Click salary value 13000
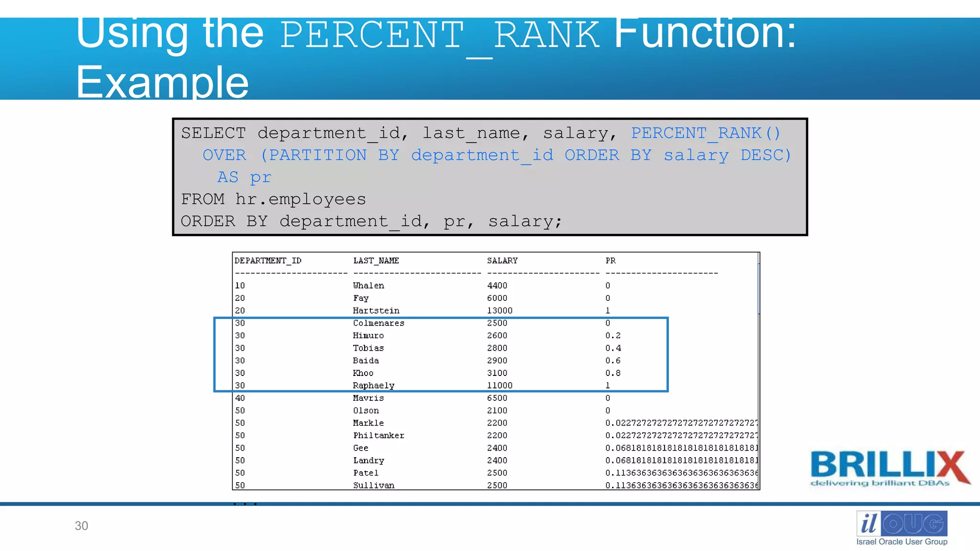Screen dimensions: 980x551 pos(500,310)
